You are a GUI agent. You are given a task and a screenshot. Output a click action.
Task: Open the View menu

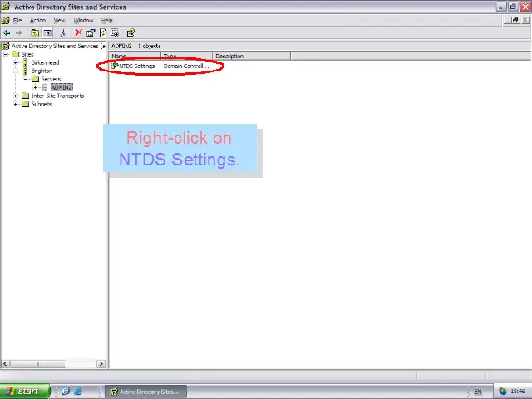pos(59,20)
